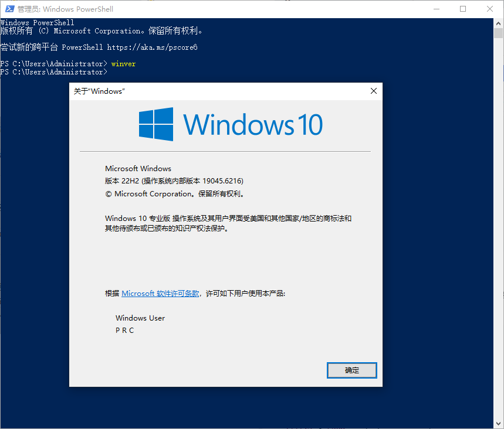This screenshot has height=429, width=504.
Task: Minimize the PowerShell window
Action: point(437,9)
